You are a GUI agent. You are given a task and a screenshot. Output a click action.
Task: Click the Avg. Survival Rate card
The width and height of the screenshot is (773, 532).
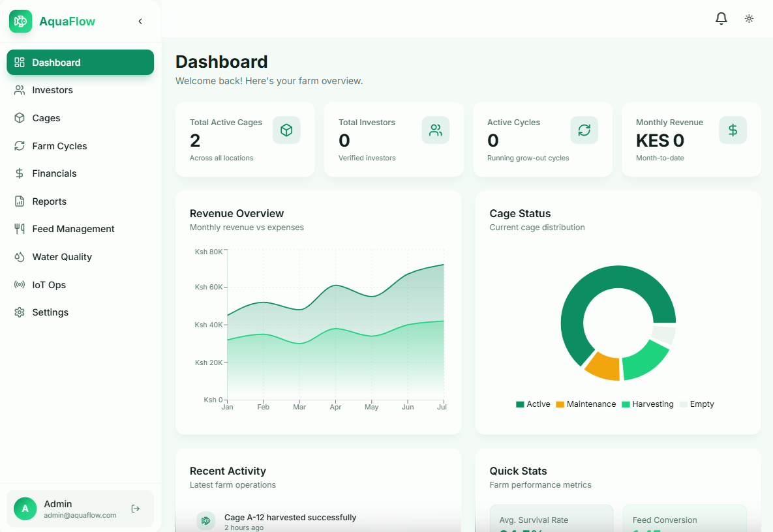tap(552, 518)
